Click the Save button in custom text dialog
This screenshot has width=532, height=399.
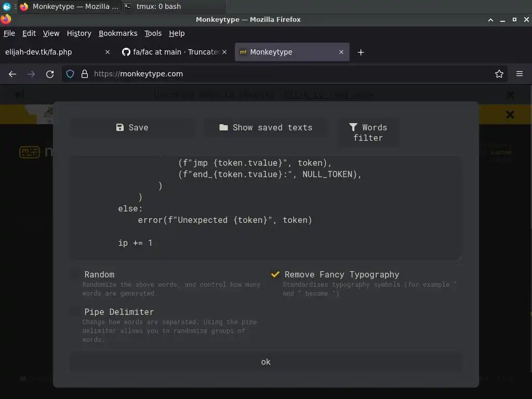tap(132, 128)
